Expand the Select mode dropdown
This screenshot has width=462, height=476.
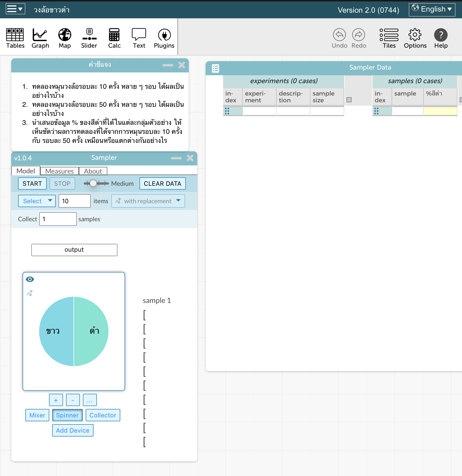coord(37,201)
